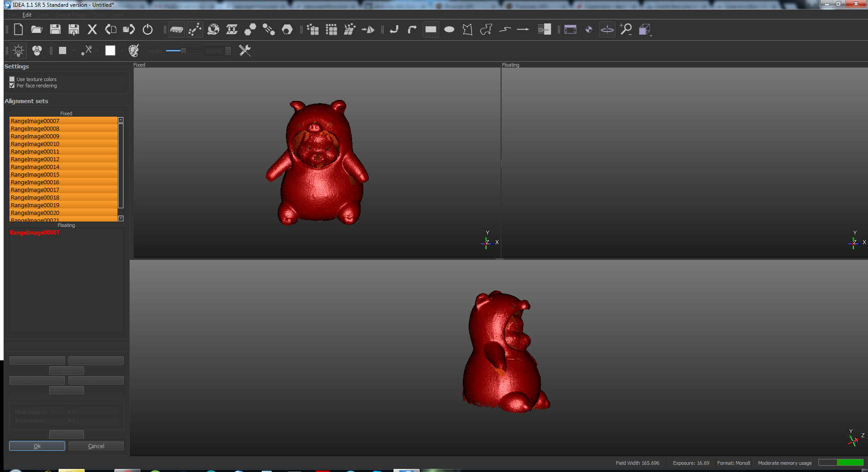Enable Use texture colors checkbox
The width and height of the screenshot is (868, 472).
(x=12, y=79)
